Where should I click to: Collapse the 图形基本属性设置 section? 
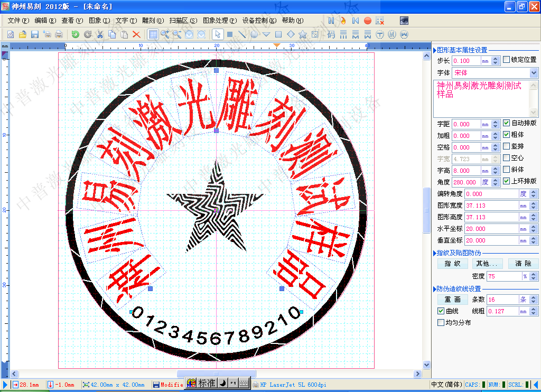435,50
